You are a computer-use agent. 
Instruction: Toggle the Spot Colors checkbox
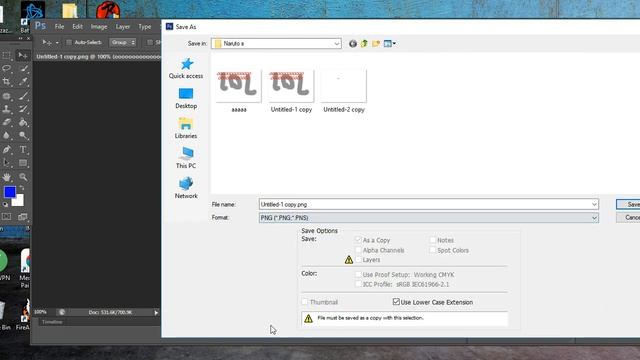tap(433, 250)
